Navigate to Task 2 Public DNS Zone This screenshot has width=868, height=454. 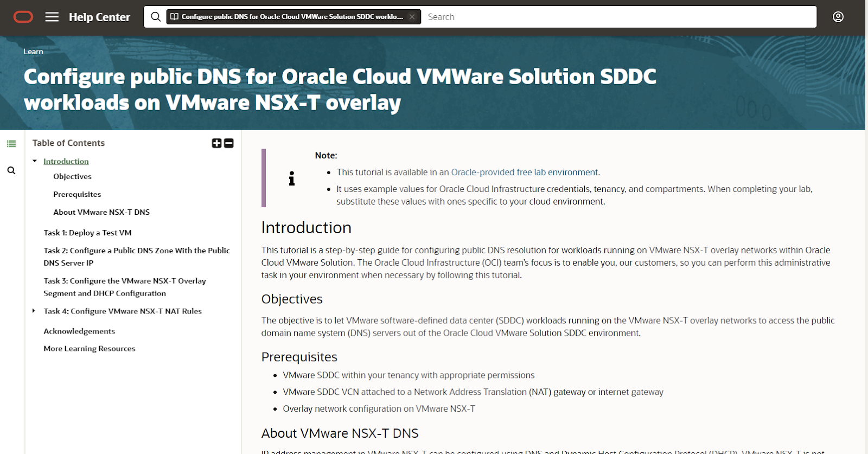click(137, 257)
